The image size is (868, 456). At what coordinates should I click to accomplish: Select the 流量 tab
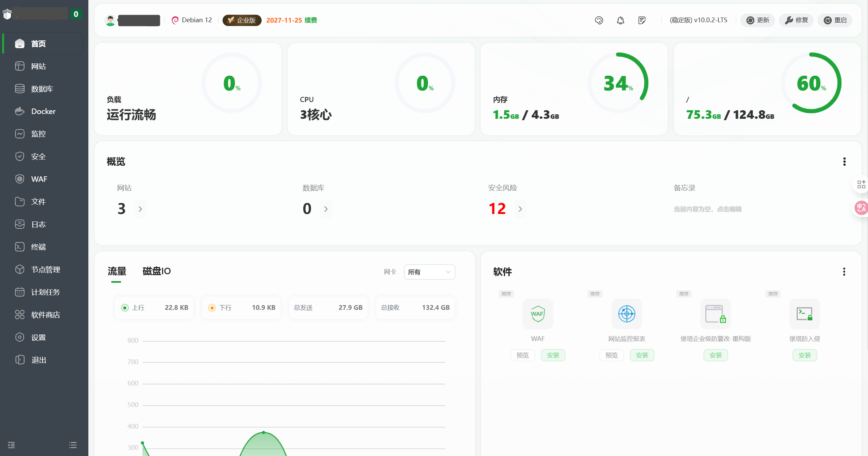click(117, 271)
